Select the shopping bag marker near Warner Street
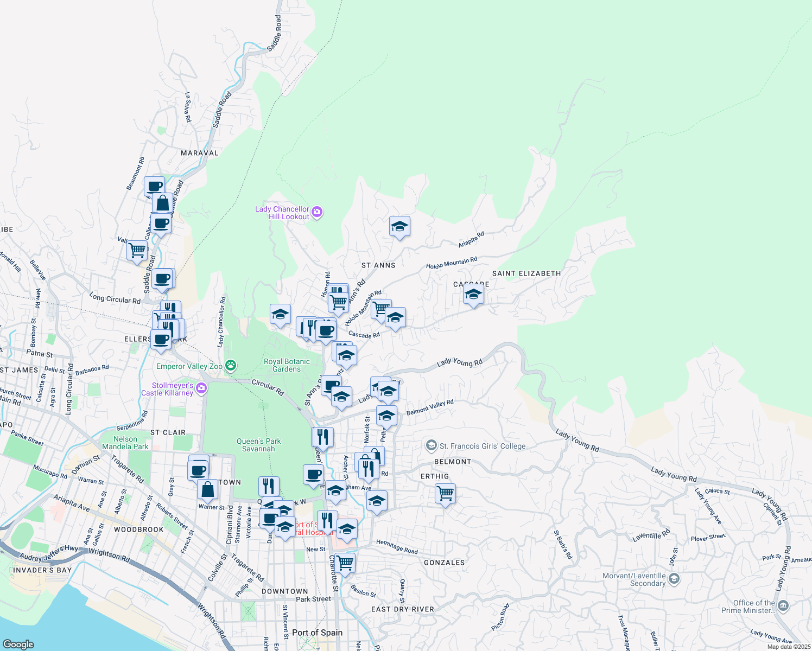Image resolution: width=812 pixels, height=651 pixels. (x=208, y=489)
